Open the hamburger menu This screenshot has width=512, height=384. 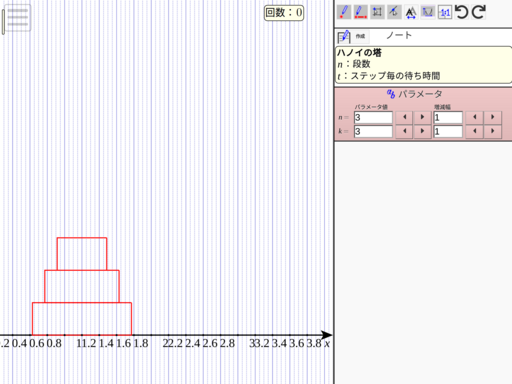(x=17, y=18)
